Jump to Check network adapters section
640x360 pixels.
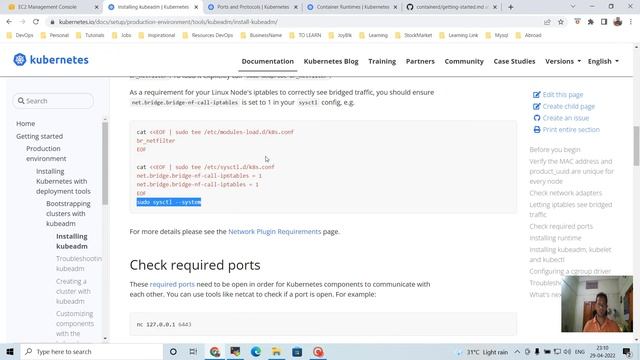(x=565, y=193)
